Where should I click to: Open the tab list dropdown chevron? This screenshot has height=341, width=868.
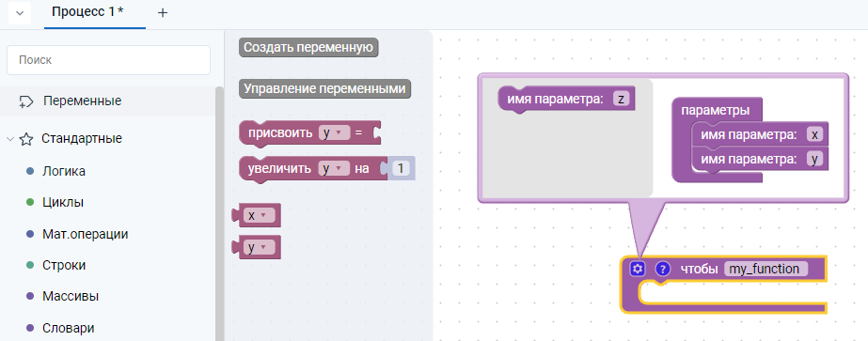point(20,13)
